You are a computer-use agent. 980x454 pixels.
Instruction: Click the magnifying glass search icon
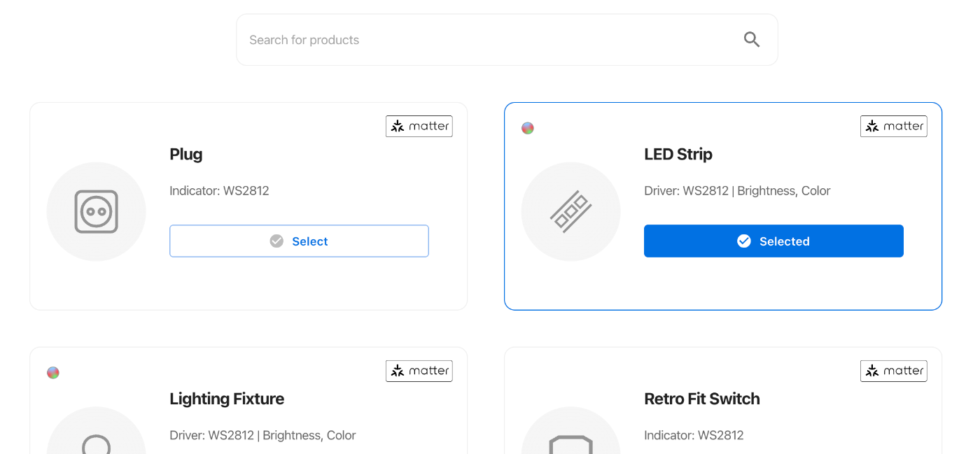tap(752, 40)
